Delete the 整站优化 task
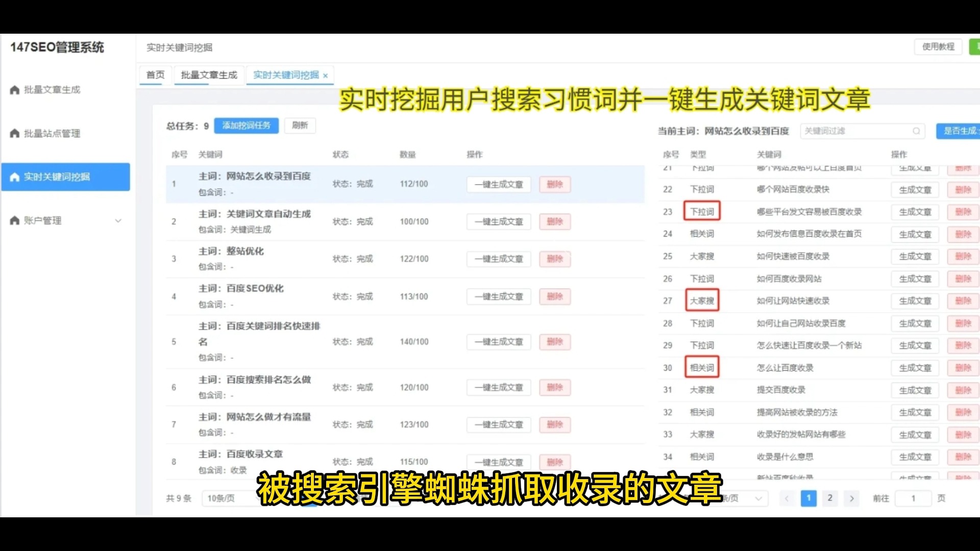The image size is (980, 551). pos(555,259)
